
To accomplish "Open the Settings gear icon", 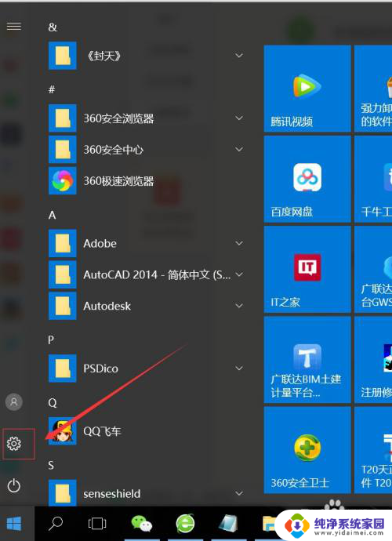I will coord(14,443).
